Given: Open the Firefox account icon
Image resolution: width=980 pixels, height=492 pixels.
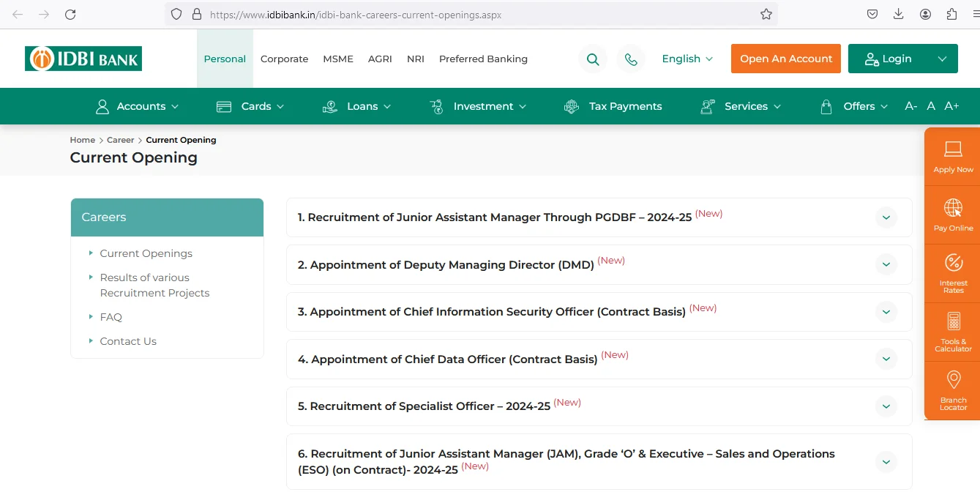Looking at the screenshot, I should tap(926, 14).
